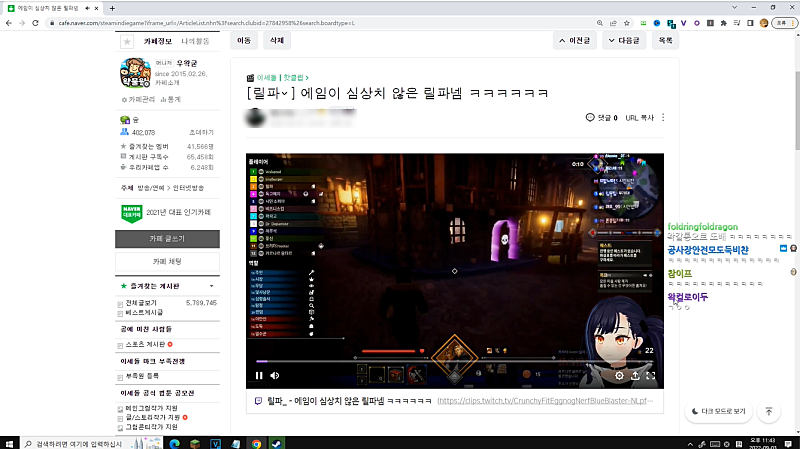Open Minecraft from the taskbar
800x449 pixels.
[195, 444]
